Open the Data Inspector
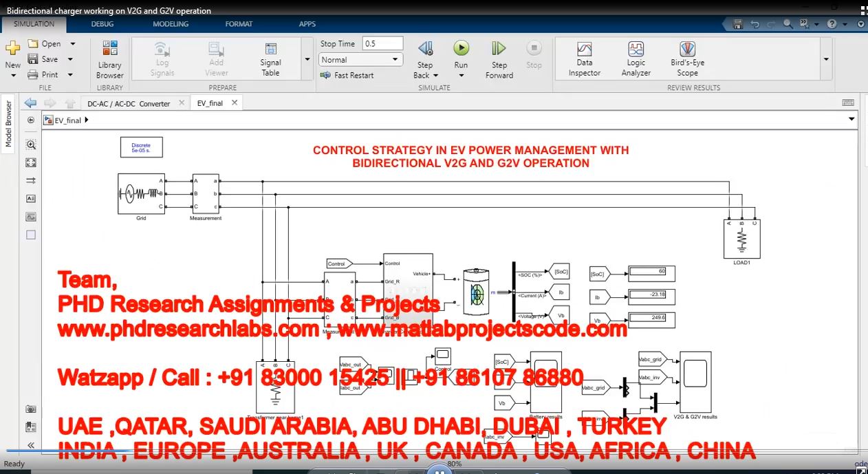This screenshot has width=868, height=474. coord(584,59)
